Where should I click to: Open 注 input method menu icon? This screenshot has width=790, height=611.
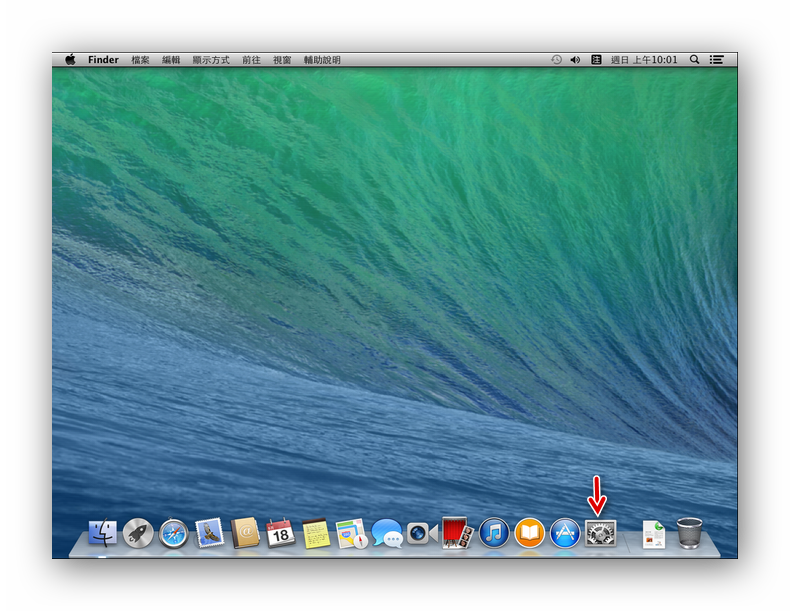[x=596, y=59]
